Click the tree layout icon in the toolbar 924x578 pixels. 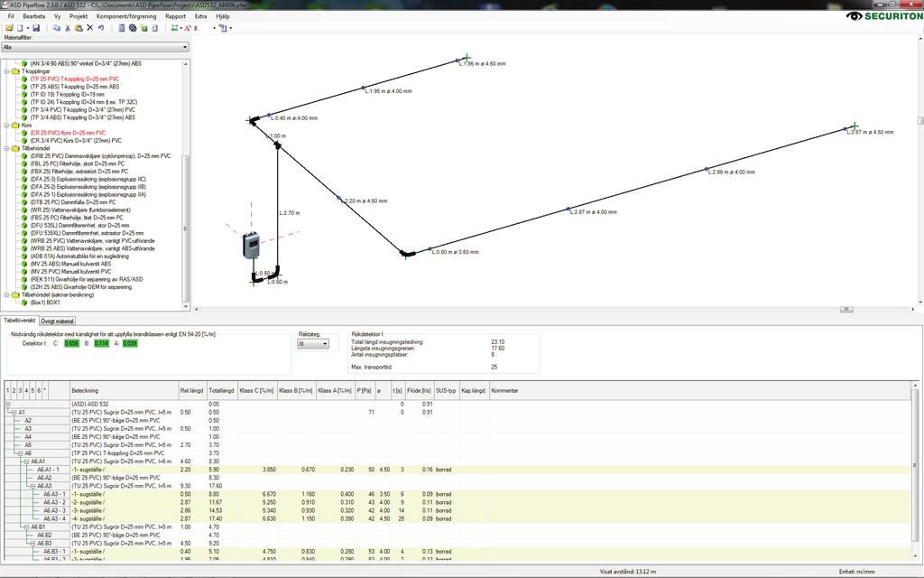click(223, 28)
